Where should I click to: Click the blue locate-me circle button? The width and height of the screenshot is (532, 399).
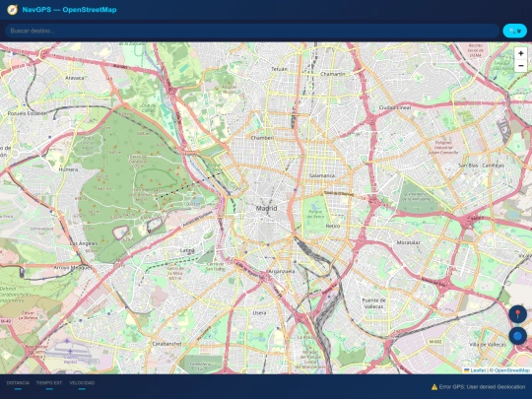coord(518,336)
